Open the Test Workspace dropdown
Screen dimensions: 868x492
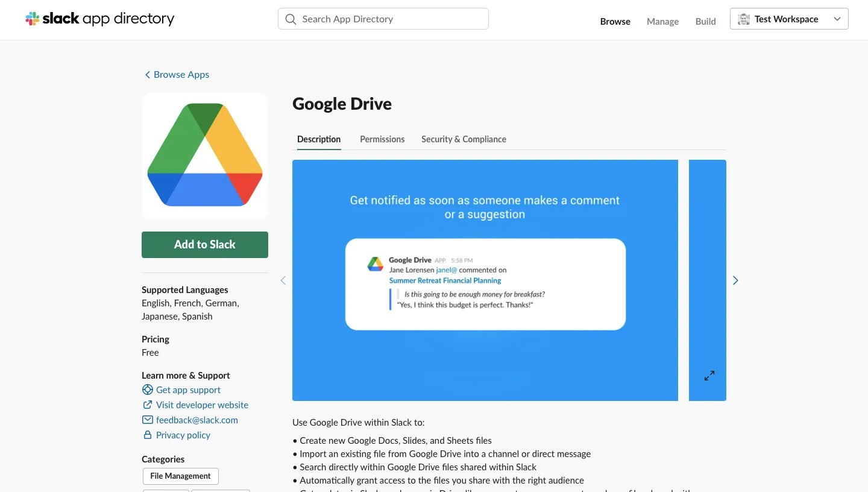coord(837,19)
